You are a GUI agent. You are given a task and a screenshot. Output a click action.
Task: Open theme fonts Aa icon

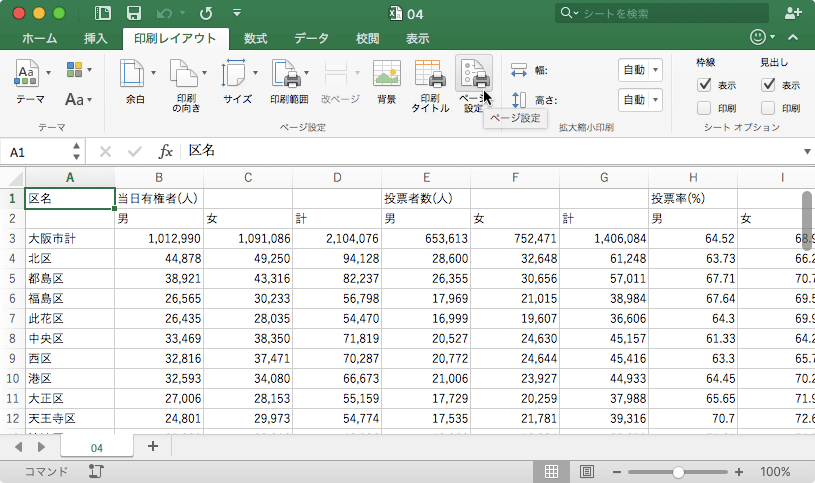point(74,99)
